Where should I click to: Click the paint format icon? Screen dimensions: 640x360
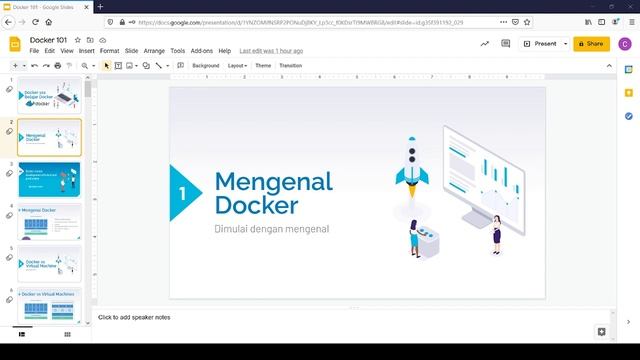69,66
